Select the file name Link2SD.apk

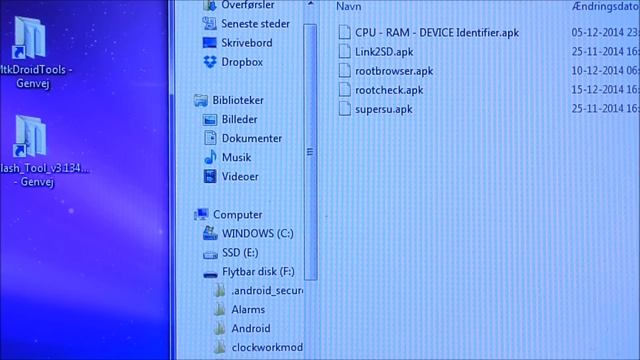pyautogui.click(x=384, y=52)
